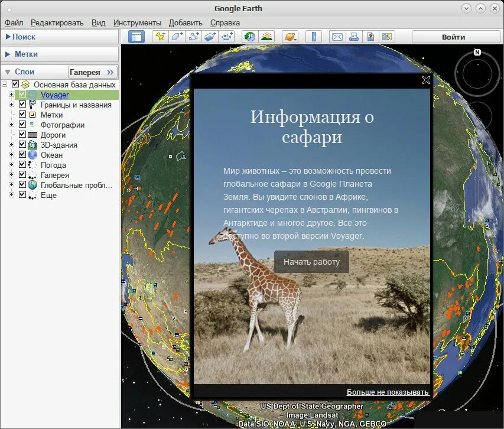Disable the Океан layer checkbox
The height and width of the screenshot is (429, 504).
click(22, 154)
